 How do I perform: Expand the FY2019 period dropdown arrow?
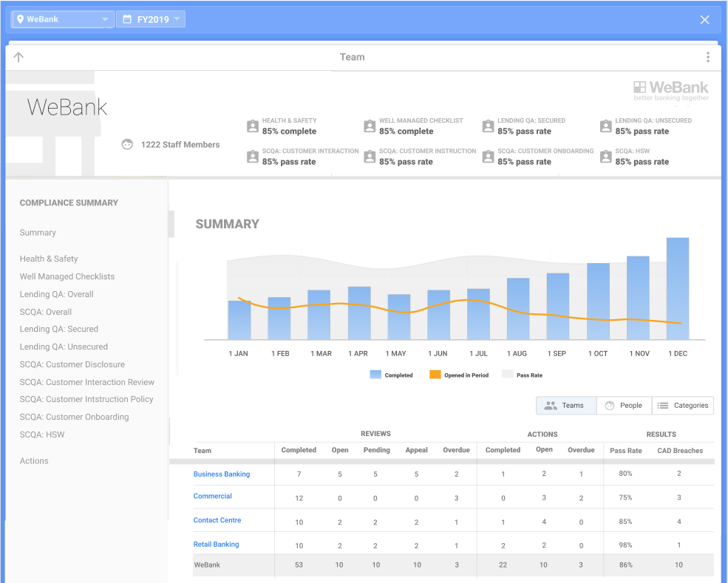[x=177, y=19]
